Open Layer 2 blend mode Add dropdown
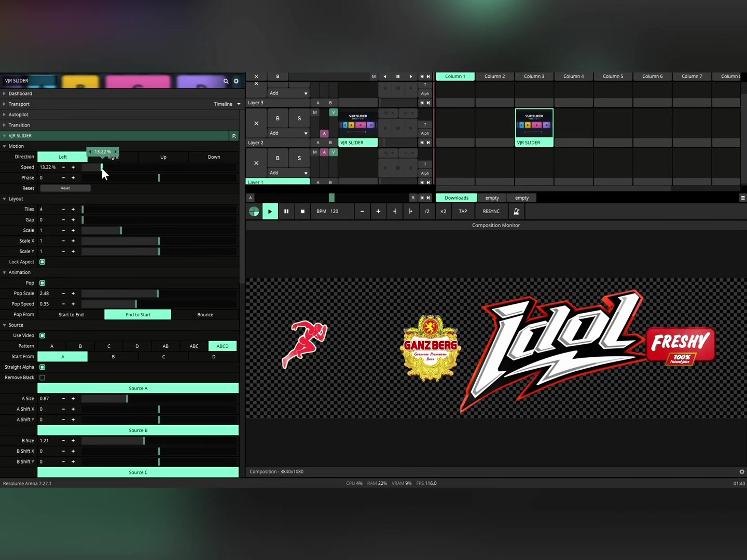 288,133
